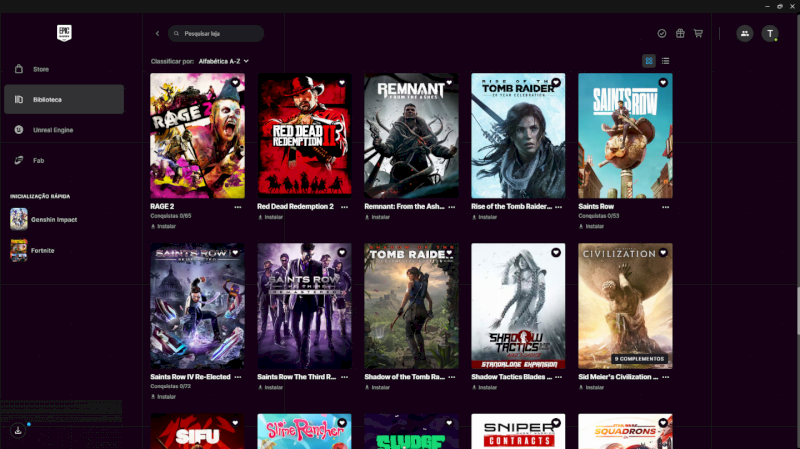Open the gift icon in header

(x=680, y=33)
